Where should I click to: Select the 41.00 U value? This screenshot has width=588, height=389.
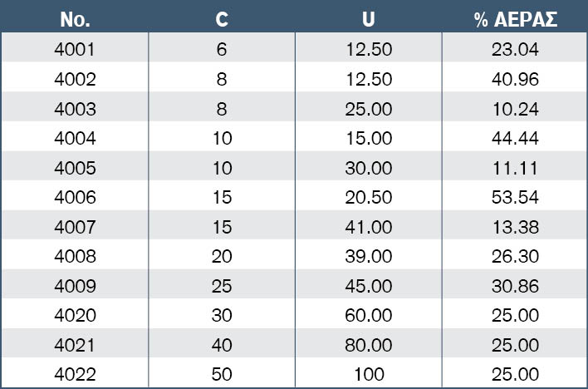369,227
